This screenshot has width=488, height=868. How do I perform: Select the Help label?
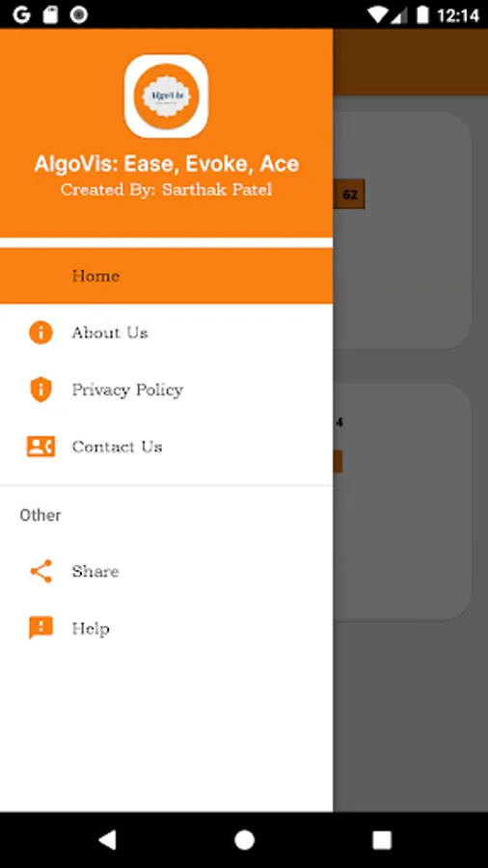tap(91, 628)
